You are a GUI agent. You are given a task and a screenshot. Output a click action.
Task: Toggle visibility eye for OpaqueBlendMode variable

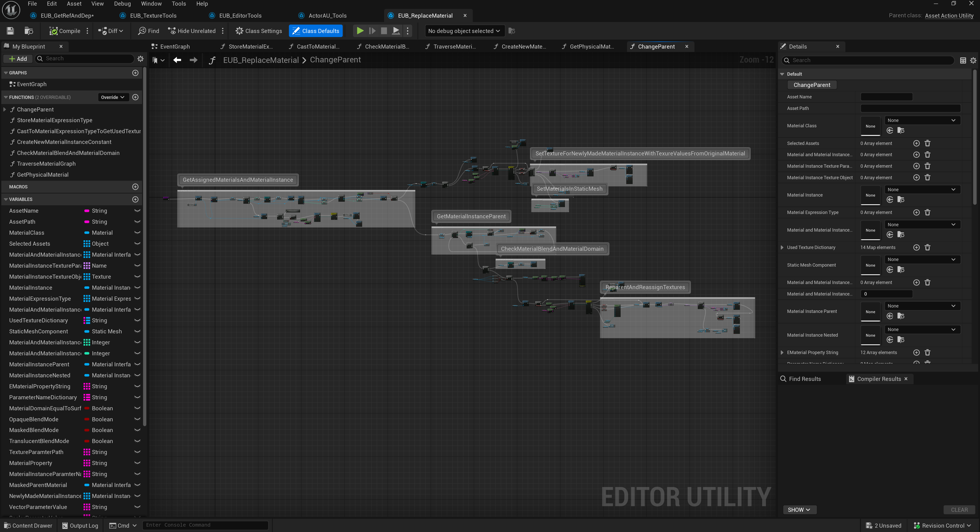pos(137,419)
